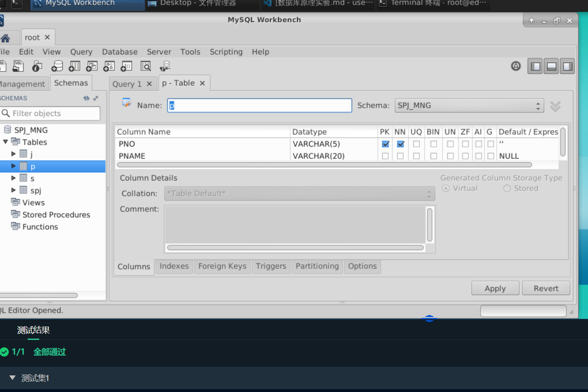Check the UQ checkbox for PNO
588x392 pixels.
coord(416,144)
